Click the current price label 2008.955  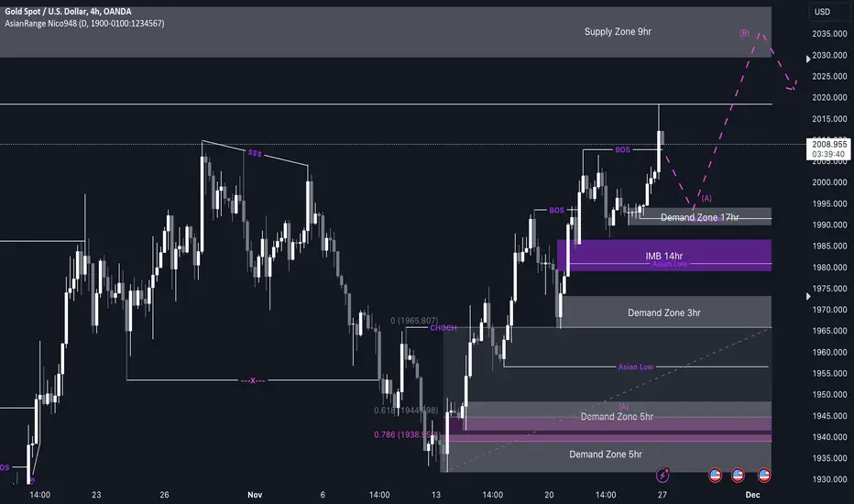point(829,148)
